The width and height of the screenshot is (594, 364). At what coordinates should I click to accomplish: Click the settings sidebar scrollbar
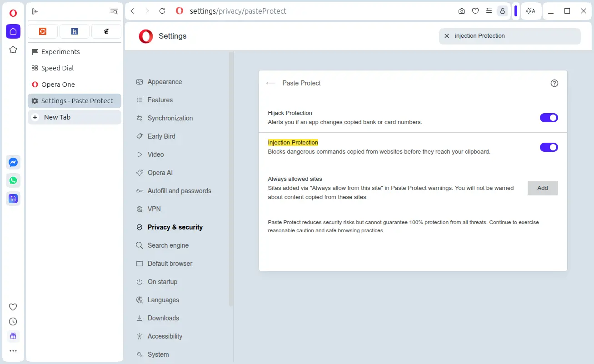tap(231, 179)
